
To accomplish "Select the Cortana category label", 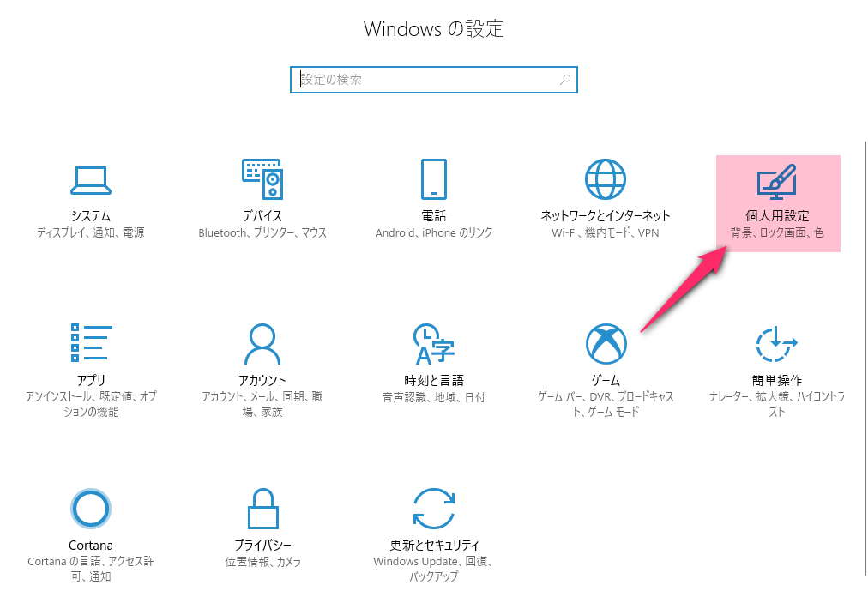I will click(x=91, y=546).
